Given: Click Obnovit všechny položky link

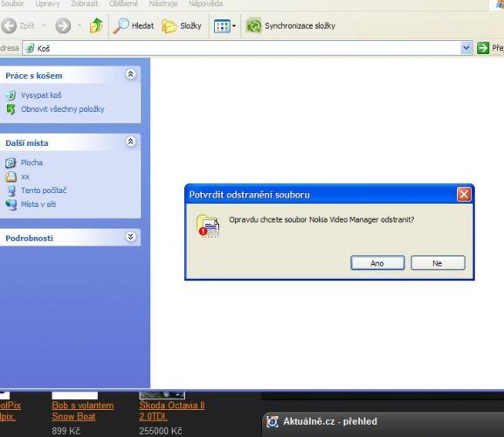Looking at the screenshot, I should coord(63,109).
